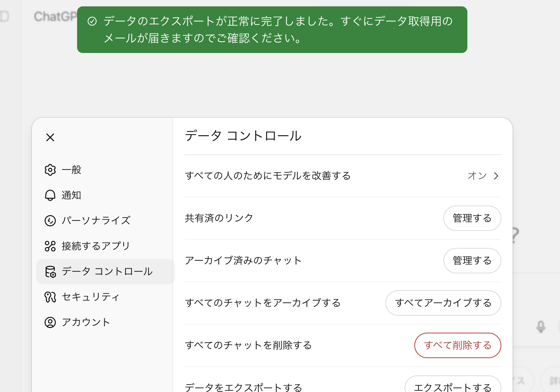
Task: Click the すべてのチャットをアーカイブする label
Action: (263, 303)
